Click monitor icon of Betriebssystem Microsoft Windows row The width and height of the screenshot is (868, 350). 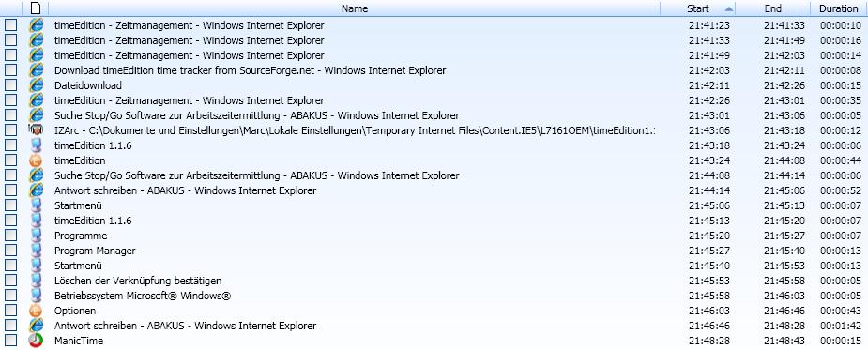36,296
